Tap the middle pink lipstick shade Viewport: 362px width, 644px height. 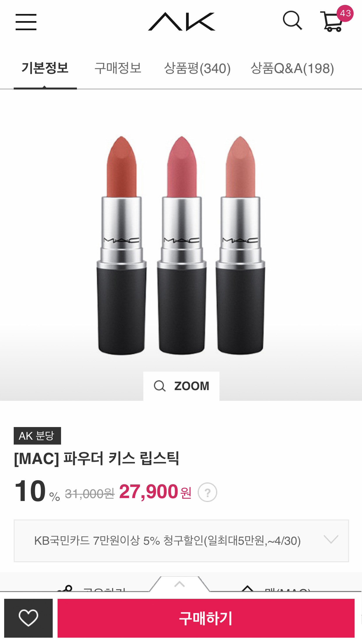point(182,245)
